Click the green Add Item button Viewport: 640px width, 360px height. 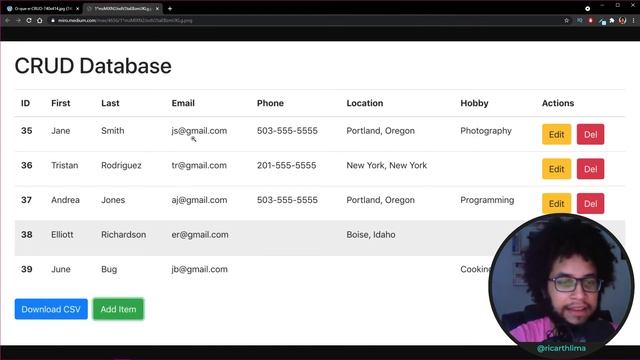point(118,309)
